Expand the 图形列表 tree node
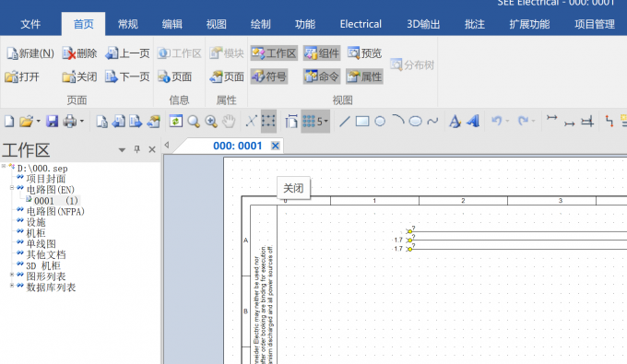Screen dimensions: 627x364 (12, 275)
